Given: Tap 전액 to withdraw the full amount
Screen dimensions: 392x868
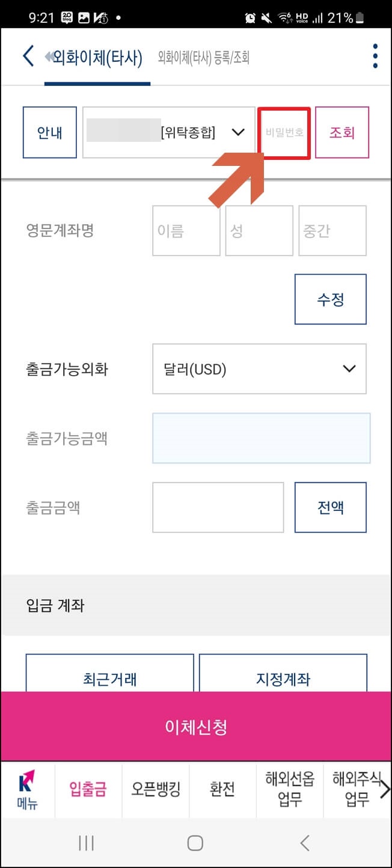Looking at the screenshot, I should [x=331, y=507].
